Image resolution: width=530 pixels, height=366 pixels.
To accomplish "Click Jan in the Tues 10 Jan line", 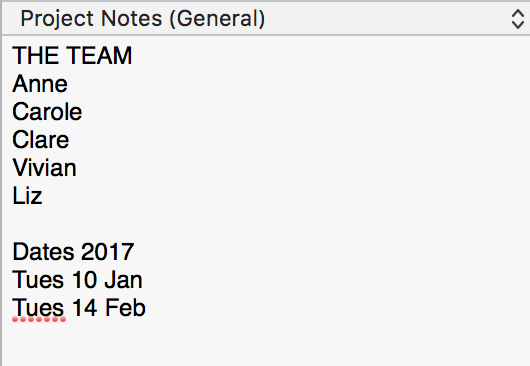I will click(x=123, y=280).
